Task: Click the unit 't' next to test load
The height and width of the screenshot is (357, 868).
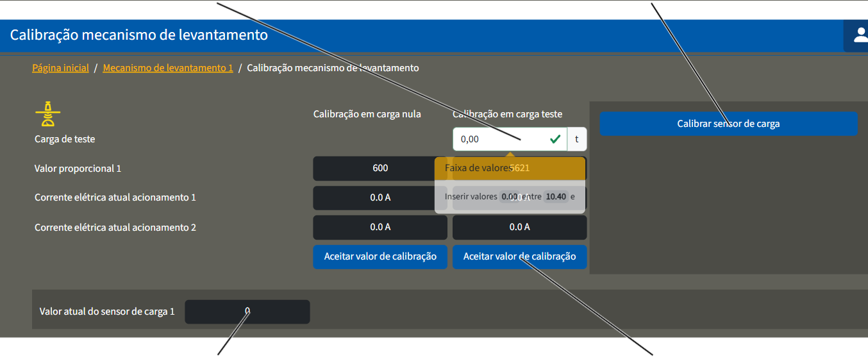Action: pos(577,138)
